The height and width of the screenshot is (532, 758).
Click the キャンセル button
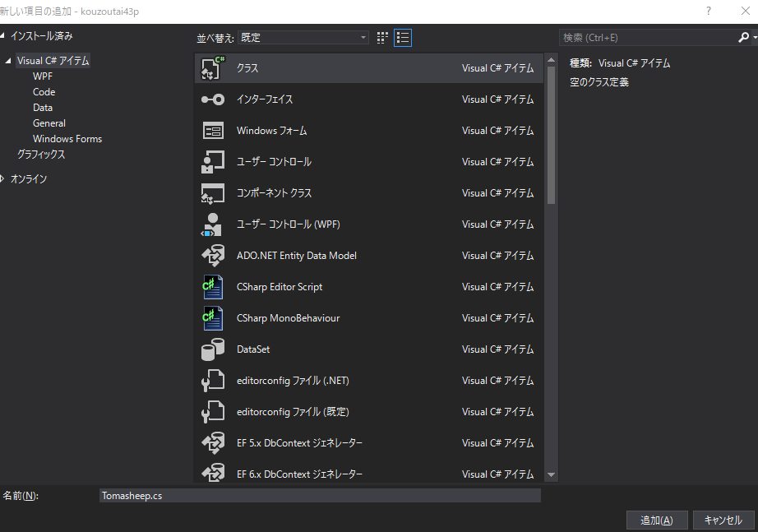click(723, 520)
